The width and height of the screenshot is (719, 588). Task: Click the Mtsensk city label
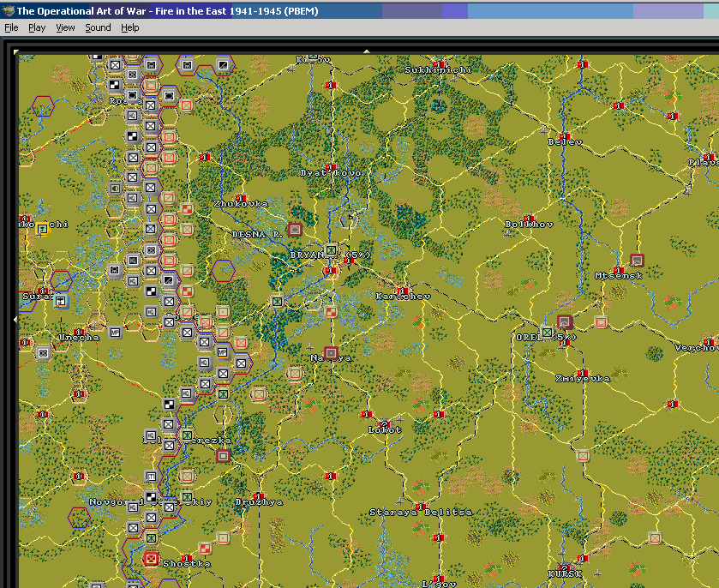pos(619,276)
